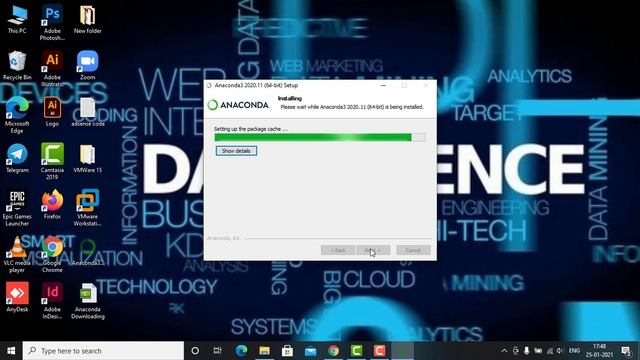This screenshot has height=360, width=640.
Task: Launch AnyDesk from the desktop
Action: pos(17,297)
